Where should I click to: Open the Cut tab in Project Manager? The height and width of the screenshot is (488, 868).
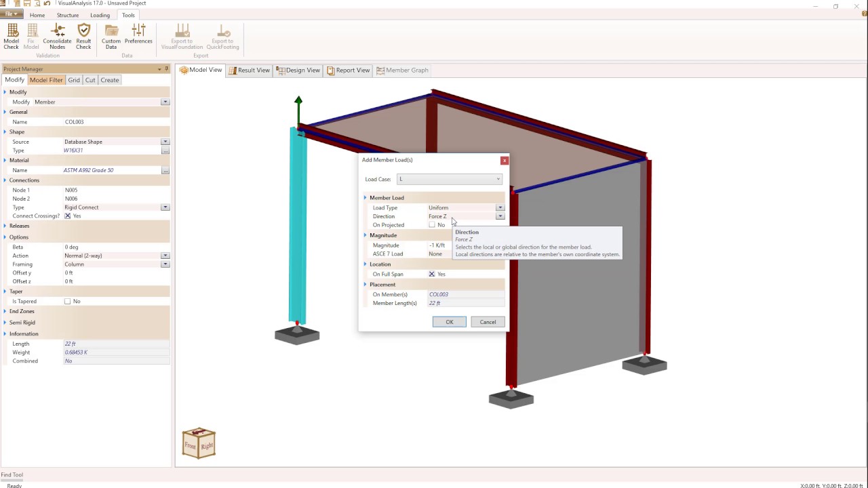click(90, 80)
